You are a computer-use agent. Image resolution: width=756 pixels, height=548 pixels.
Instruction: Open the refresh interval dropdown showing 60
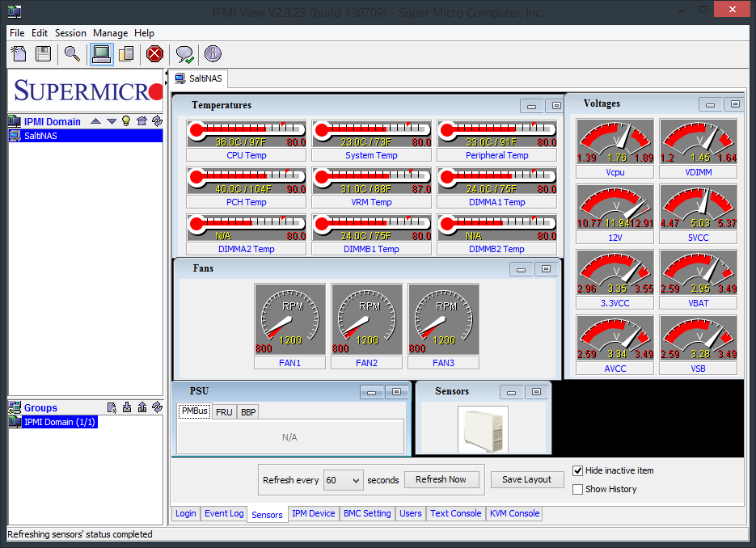coord(344,480)
